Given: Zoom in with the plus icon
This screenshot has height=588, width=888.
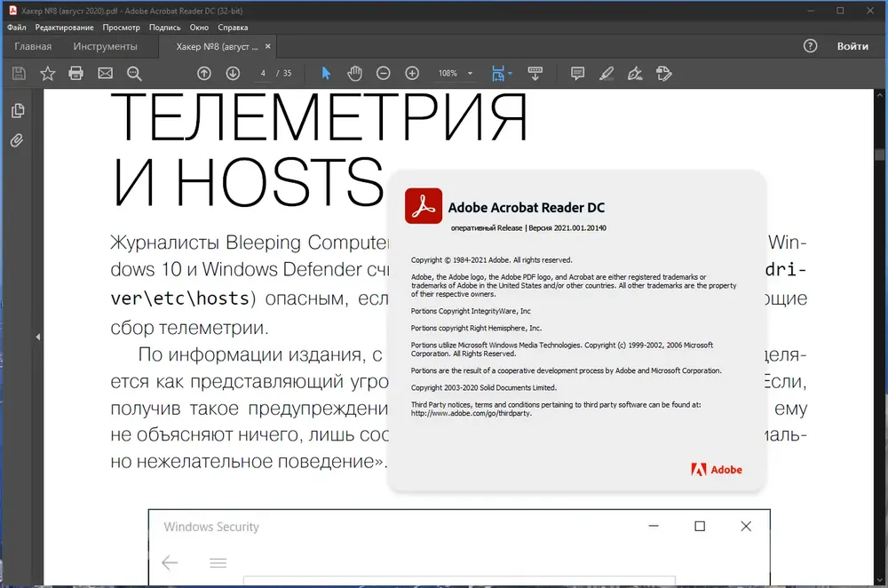Looking at the screenshot, I should 412,73.
